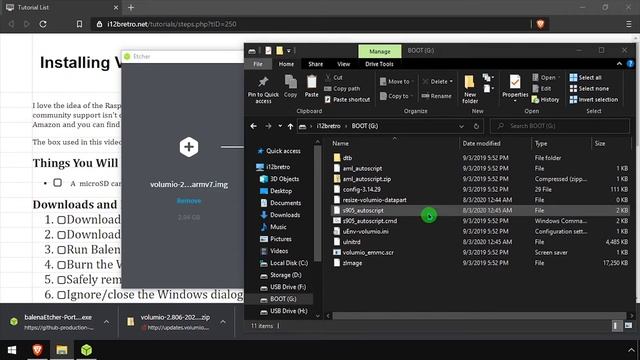Select the zImage file
The width and height of the screenshot is (640, 360).
[352, 263]
